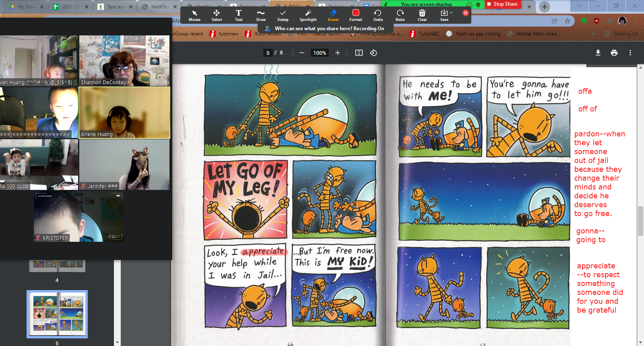This screenshot has height=346, width=644.
Task: Close the annotation toolbar
Action: tap(466, 13)
